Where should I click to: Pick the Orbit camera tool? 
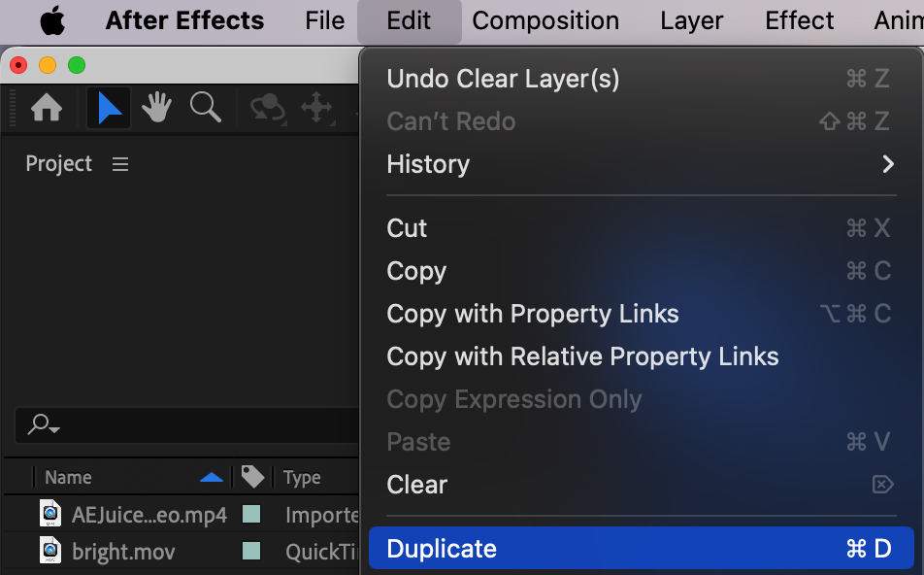pyautogui.click(x=267, y=108)
